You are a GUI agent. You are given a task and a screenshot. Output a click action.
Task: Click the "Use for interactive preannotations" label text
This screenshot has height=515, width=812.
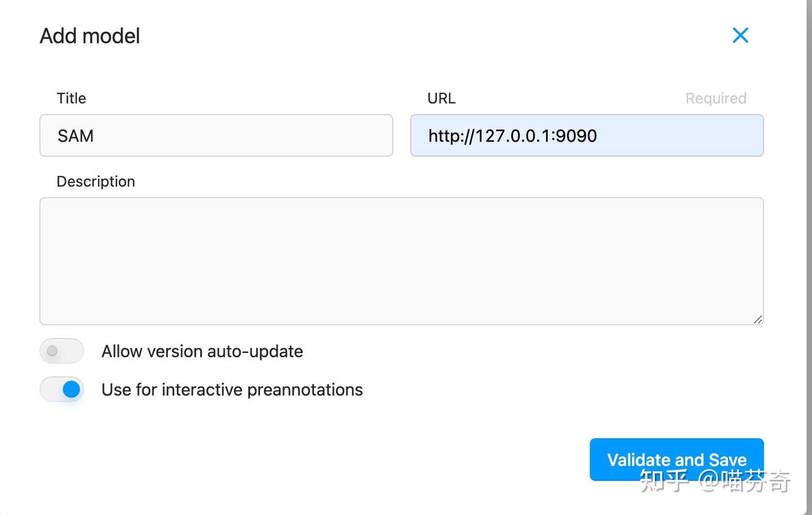(x=232, y=390)
